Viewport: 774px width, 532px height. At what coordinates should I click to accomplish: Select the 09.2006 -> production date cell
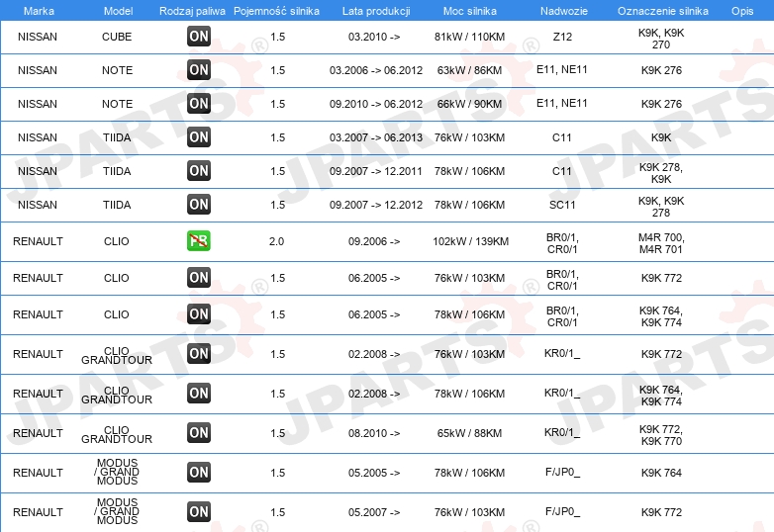click(x=374, y=241)
